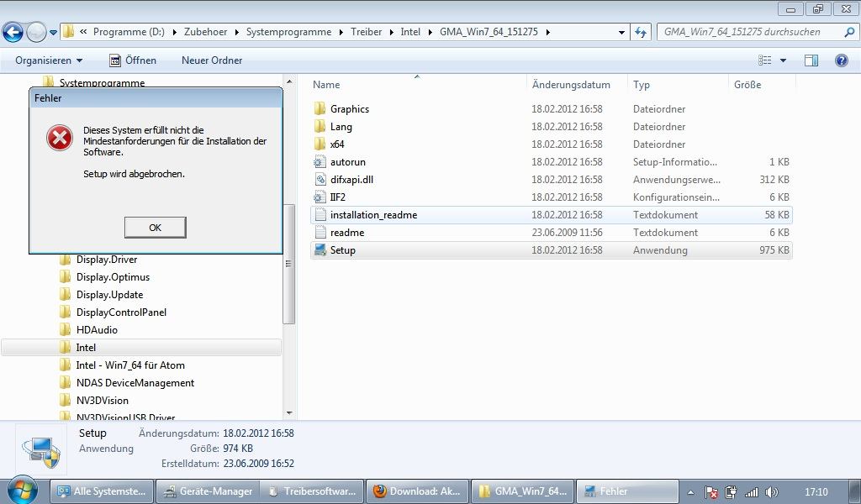Switch to the Firefox Download taskbar window
The width and height of the screenshot is (861, 504).
point(417,491)
